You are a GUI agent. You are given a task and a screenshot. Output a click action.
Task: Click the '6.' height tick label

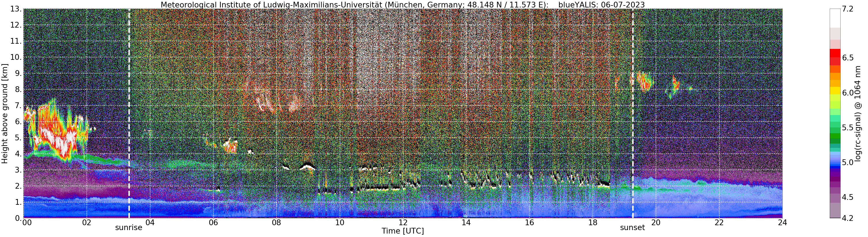click(x=18, y=122)
